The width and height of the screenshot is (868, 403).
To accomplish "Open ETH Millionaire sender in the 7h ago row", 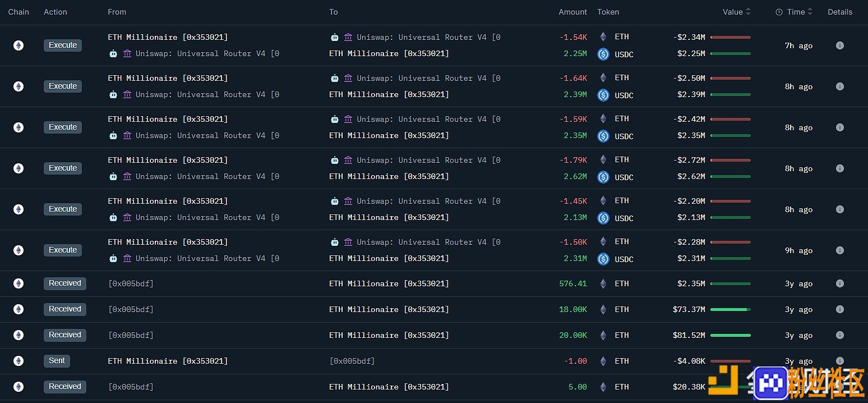I will 168,37.
